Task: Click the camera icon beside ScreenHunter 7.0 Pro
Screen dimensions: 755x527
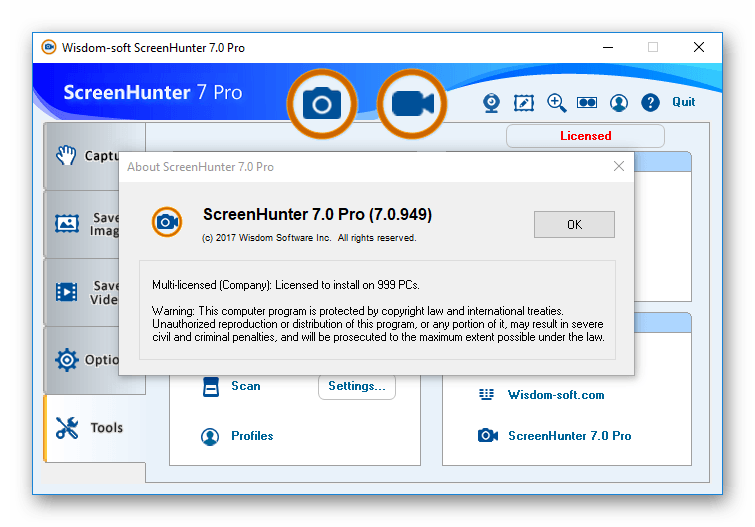Action: tap(487, 435)
